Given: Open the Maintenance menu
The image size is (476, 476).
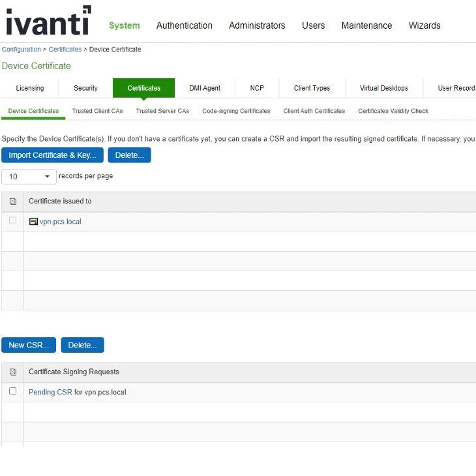Looking at the screenshot, I should click(x=366, y=25).
